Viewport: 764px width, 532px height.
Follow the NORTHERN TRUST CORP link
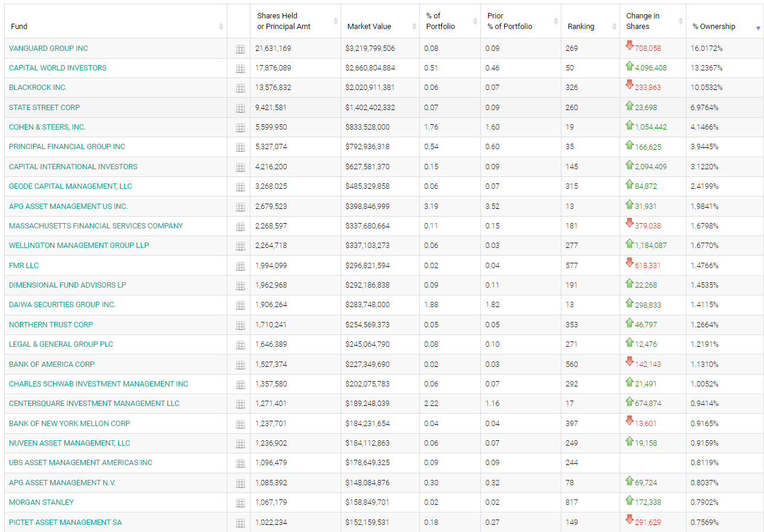51,324
